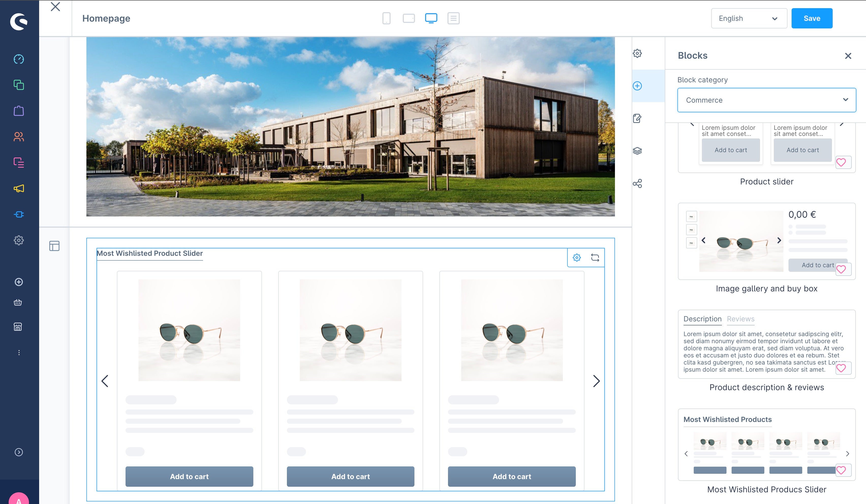The width and height of the screenshot is (866, 504).
Task: Click the Most Wishlisted Product Slider title
Action: 149,253
